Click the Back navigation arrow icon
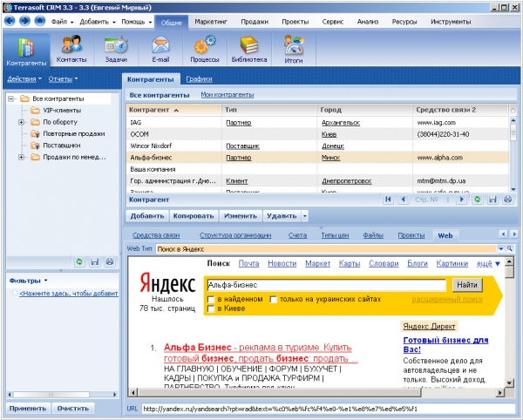523x420 pixels. 10,21
